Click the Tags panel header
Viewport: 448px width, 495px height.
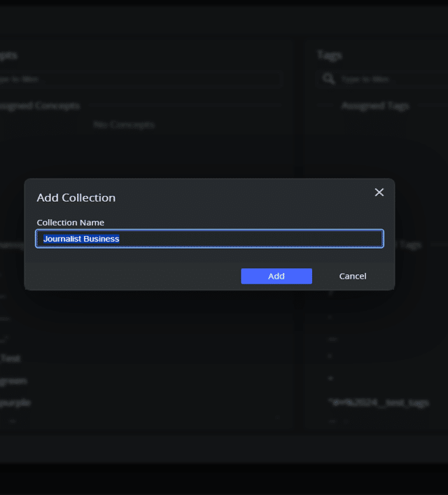(x=329, y=55)
